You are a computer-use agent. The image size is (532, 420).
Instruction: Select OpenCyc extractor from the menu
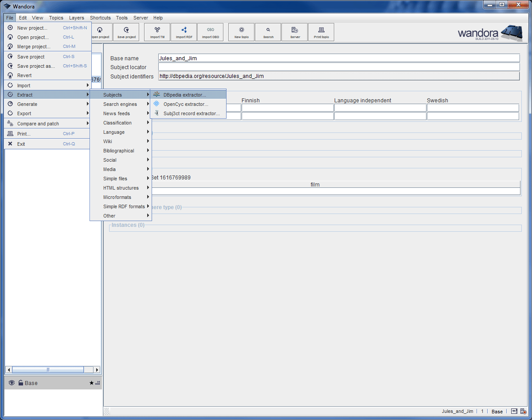tap(187, 104)
